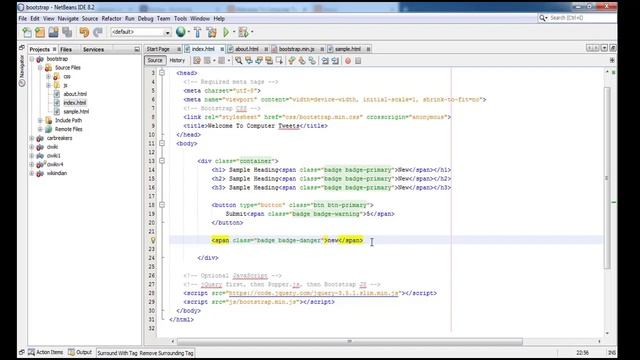Click the Find Previous Occurrence icon
The image size is (640, 360).
[249, 61]
